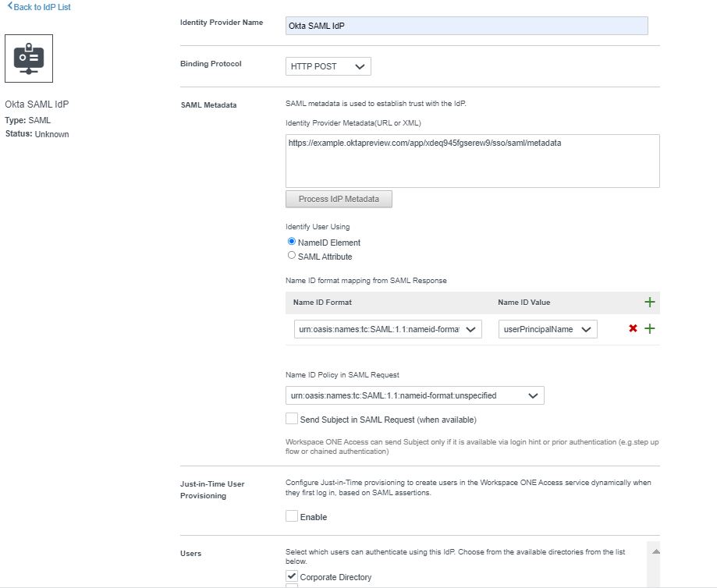Select the NameID Element radio button
Image resolution: width=717 pixels, height=588 pixels.
coord(291,242)
